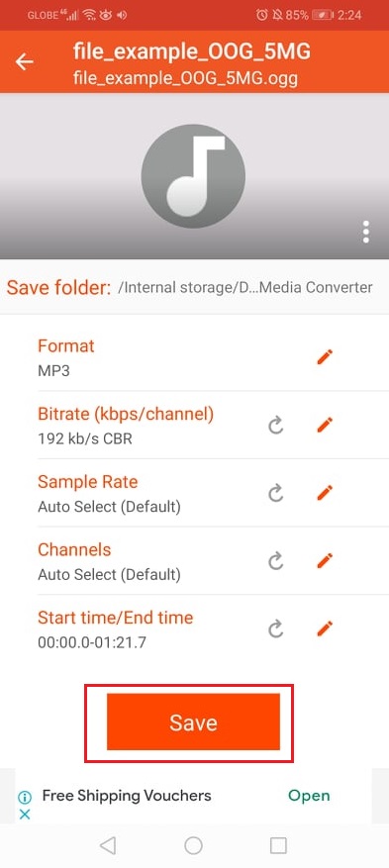The height and width of the screenshot is (868, 389).
Task: Reset the Sample Rate setting
Action: pyautogui.click(x=275, y=493)
